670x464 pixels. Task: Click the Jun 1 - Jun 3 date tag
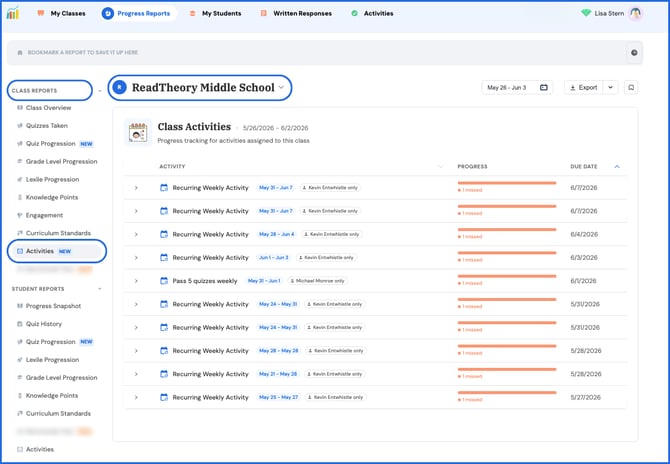point(273,258)
